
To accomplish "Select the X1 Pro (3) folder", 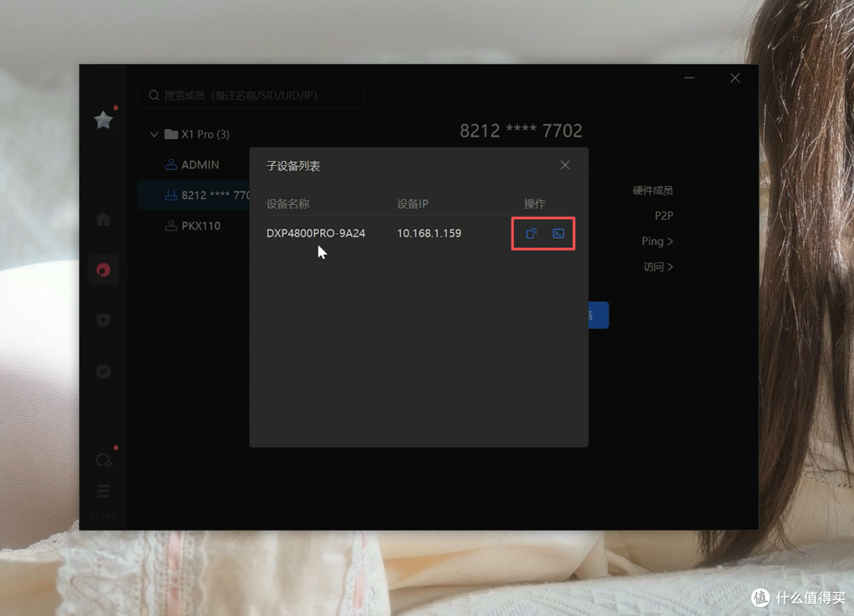I will pos(197,134).
